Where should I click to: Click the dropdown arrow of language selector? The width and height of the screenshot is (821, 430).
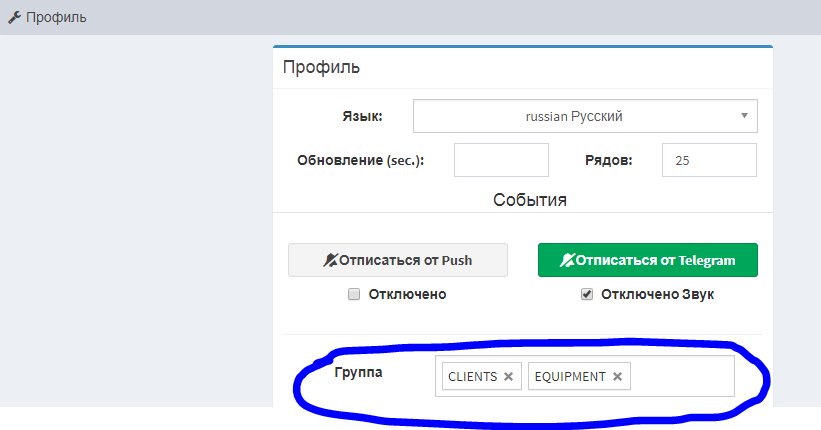click(x=744, y=116)
